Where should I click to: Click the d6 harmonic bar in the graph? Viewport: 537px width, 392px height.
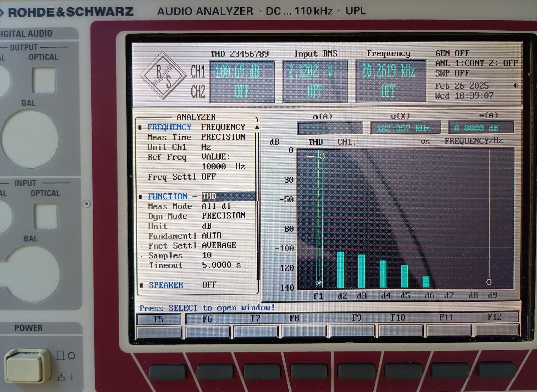click(426, 282)
